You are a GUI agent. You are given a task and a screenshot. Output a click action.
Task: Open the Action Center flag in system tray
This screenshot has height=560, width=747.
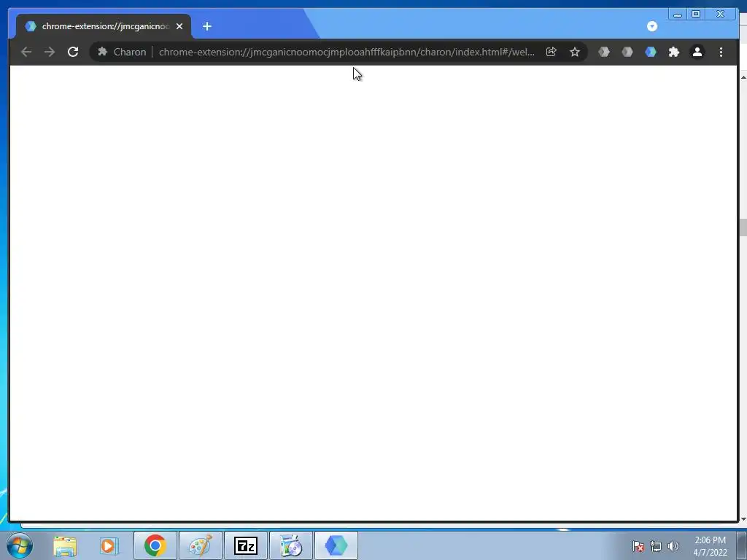click(x=638, y=546)
